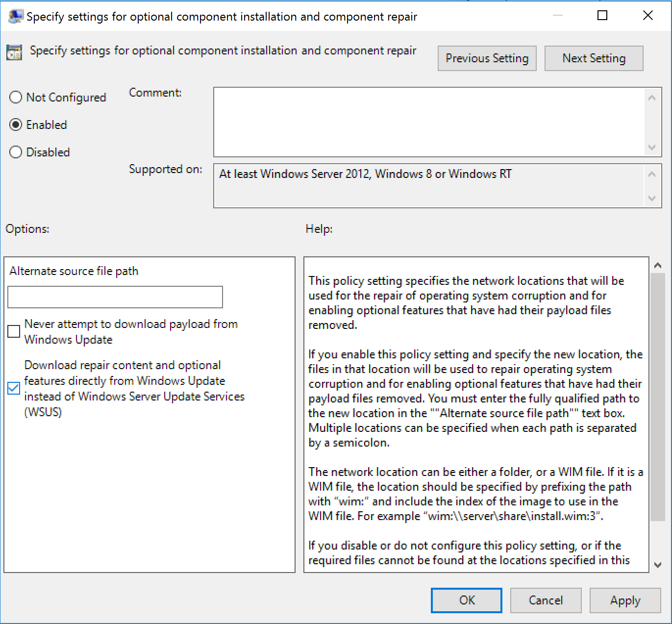Screen dimensions: 672x624
Task: Select the Enabled radio option
Action: [x=16, y=125]
